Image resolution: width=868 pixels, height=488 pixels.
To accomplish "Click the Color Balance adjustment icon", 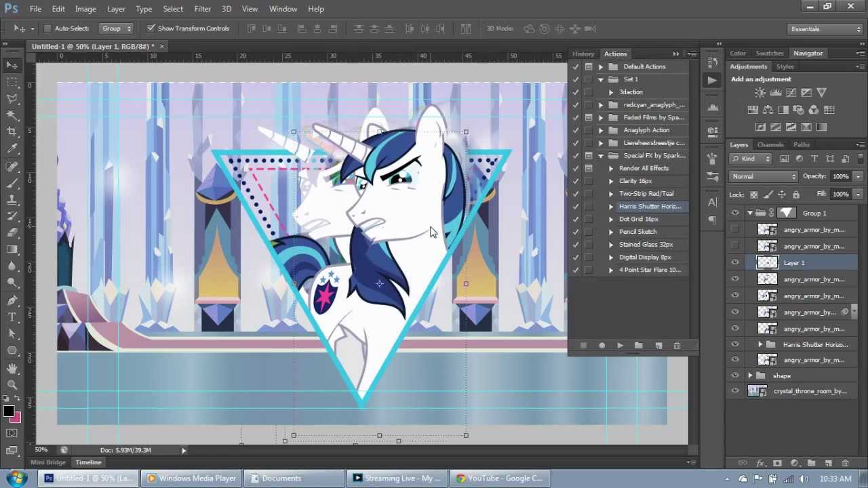I will [x=768, y=110].
